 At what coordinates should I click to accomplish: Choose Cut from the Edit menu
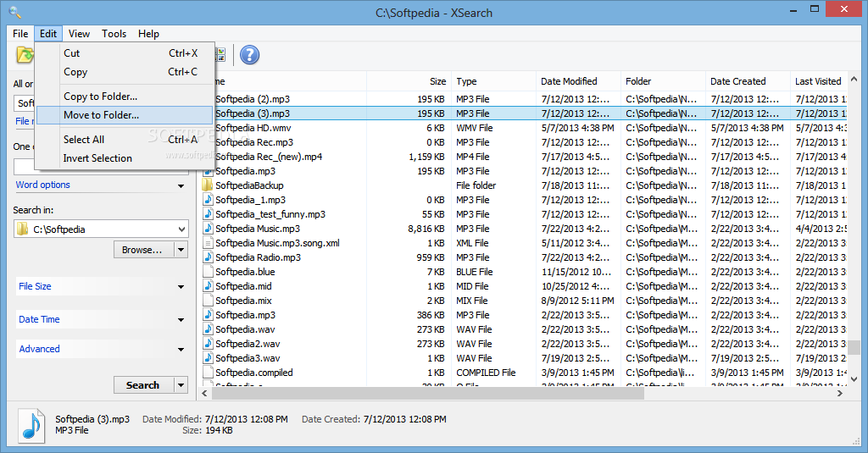tap(124, 53)
